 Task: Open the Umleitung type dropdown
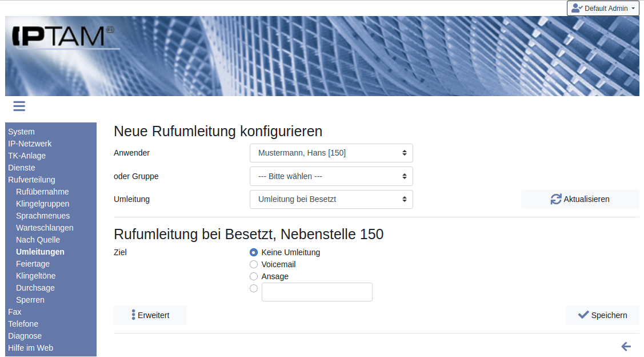click(x=331, y=199)
